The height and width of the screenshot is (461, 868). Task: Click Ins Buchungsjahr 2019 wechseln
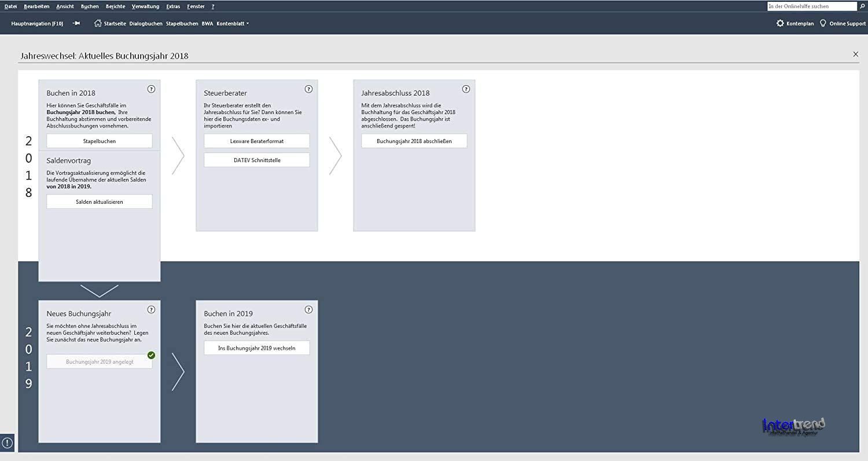[x=256, y=348]
